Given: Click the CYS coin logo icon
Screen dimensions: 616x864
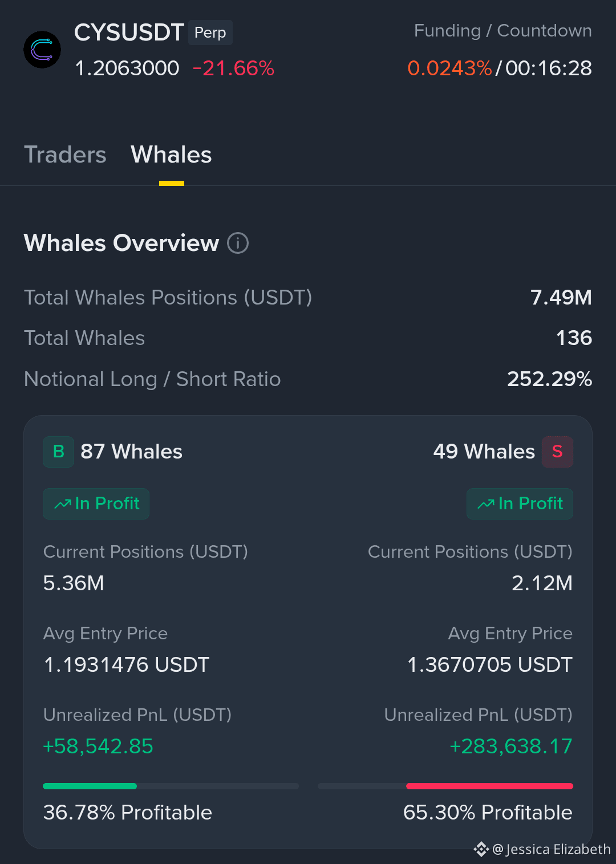Looking at the screenshot, I should click(x=42, y=50).
